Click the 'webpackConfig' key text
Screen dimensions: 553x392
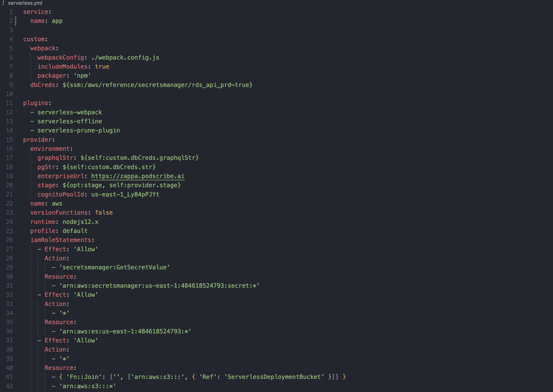(x=60, y=57)
